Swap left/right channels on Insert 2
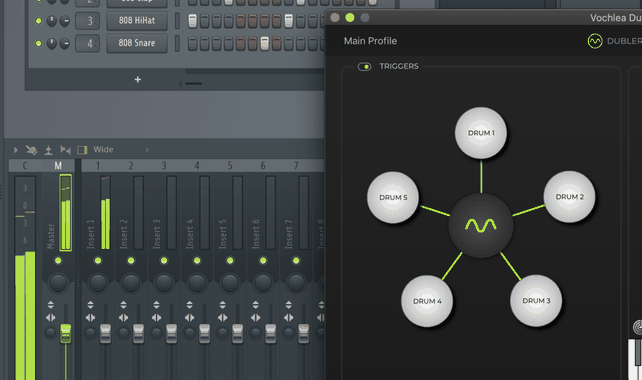Viewport: 642px width, 380px height. pyautogui.click(x=123, y=317)
